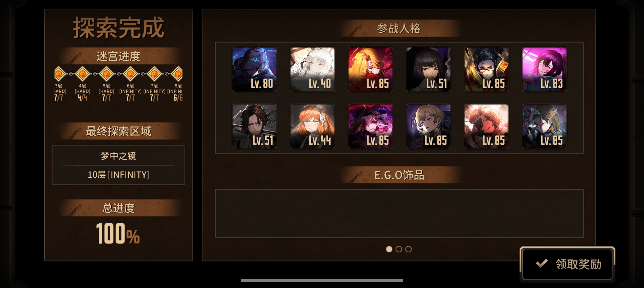Screen dimensions: 644x288
Task: Claim rewards with 领取奖励 button
Action: click(x=567, y=264)
